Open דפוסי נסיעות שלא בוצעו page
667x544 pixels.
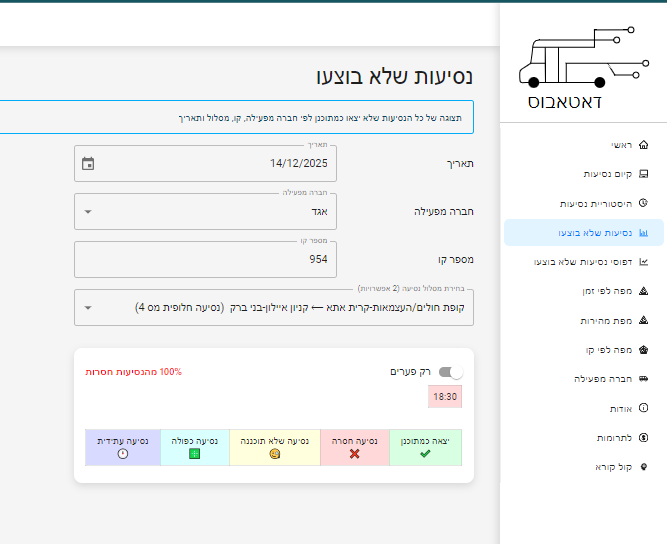(584, 262)
